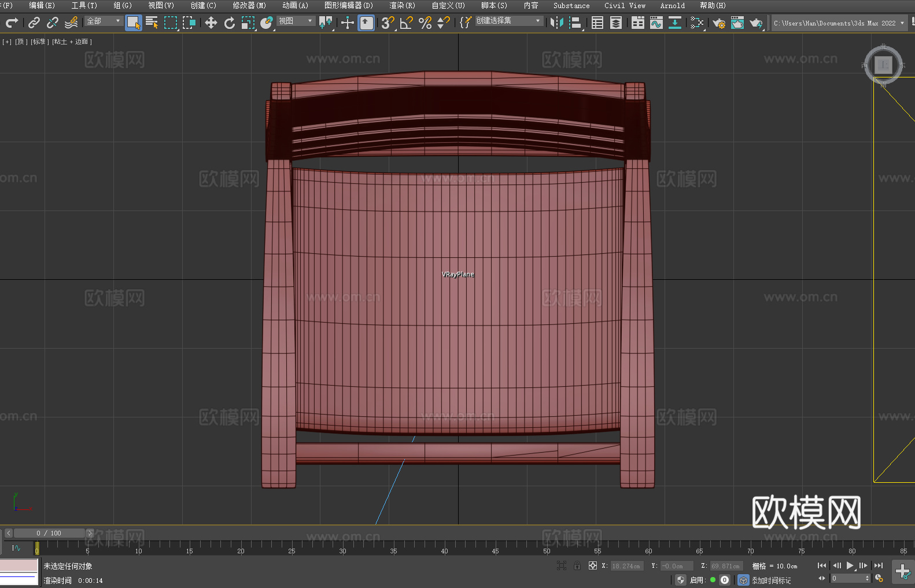Click the pink listener color swatch
Screen dimensions: 915x588
pyautogui.click(x=19, y=565)
